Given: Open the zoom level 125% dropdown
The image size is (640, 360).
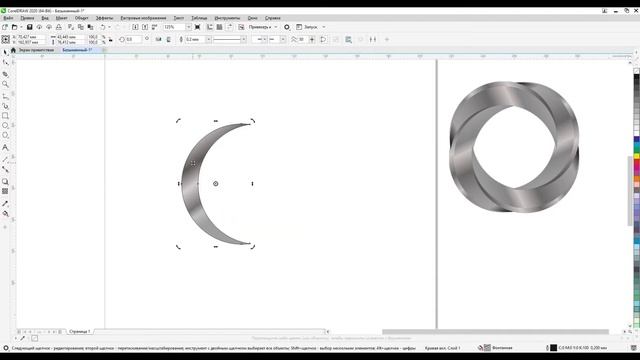Looking at the screenshot, I should click(x=189, y=27).
